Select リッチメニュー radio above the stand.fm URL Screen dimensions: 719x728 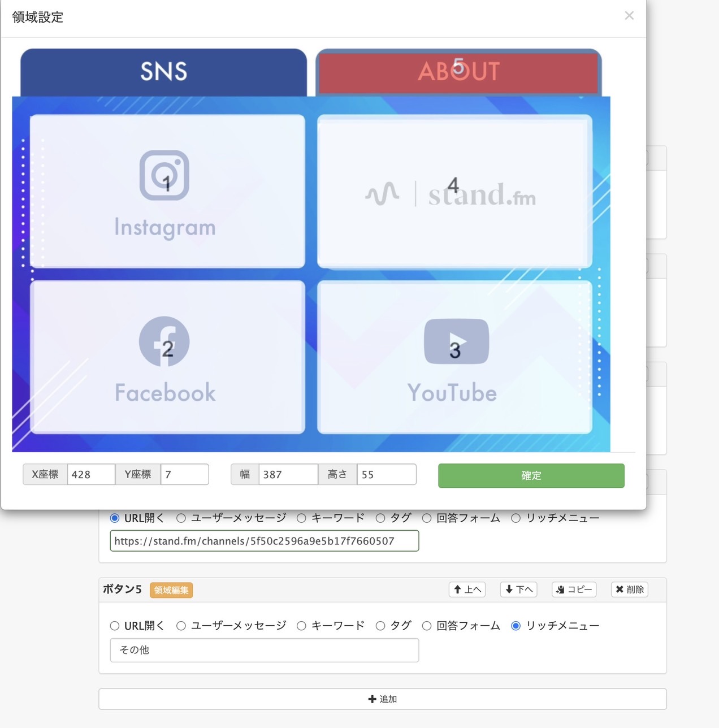tap(516, 518)
